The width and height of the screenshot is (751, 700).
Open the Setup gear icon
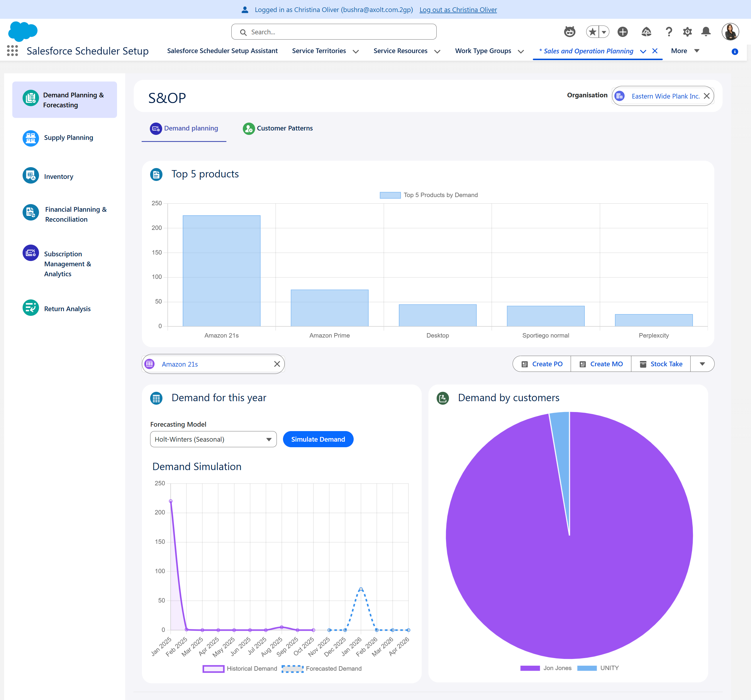point(687,32)
